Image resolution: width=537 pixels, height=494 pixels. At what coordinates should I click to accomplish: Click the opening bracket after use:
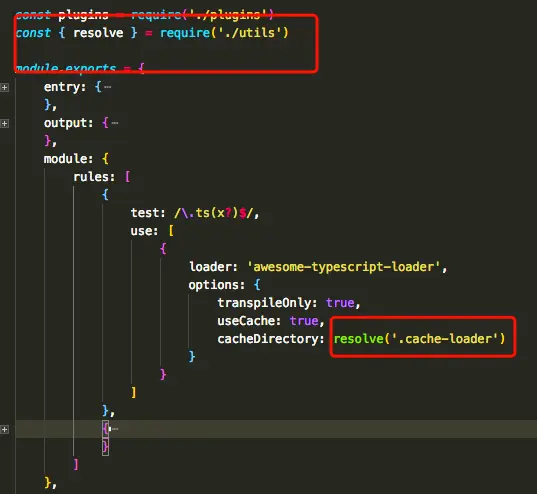pos(171,231)
